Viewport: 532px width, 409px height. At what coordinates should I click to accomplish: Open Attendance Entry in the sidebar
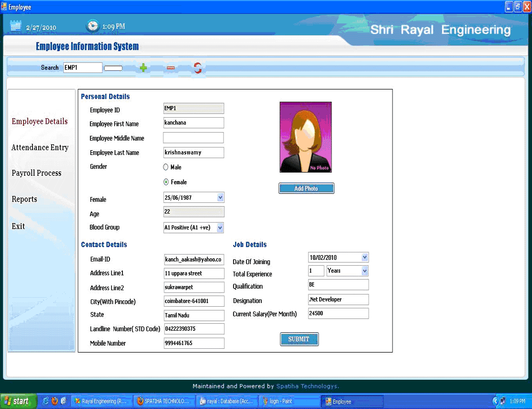coord(40,148)
